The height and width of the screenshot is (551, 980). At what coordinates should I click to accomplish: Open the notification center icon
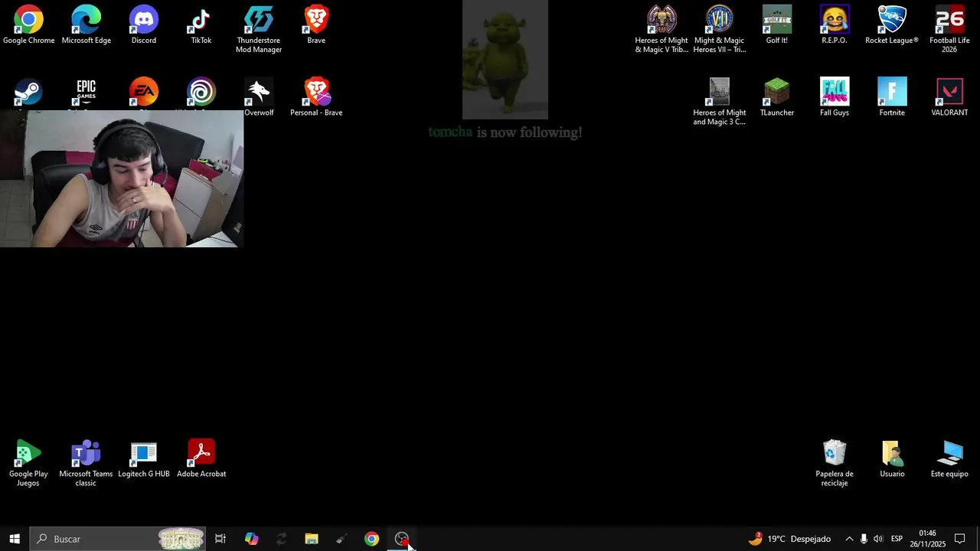click(959, 539)
